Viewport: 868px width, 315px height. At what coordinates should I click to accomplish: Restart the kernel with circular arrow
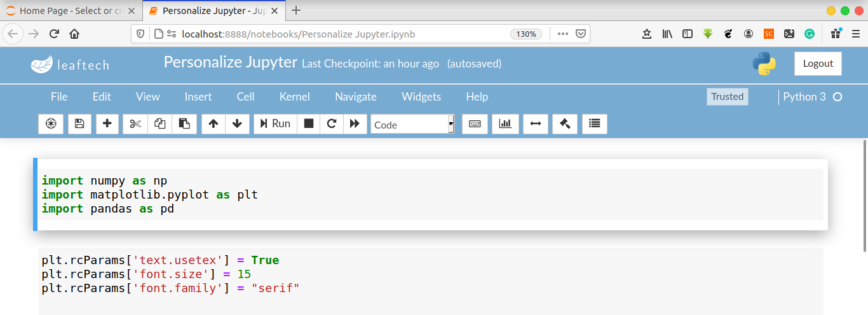(x=331, y=124)
